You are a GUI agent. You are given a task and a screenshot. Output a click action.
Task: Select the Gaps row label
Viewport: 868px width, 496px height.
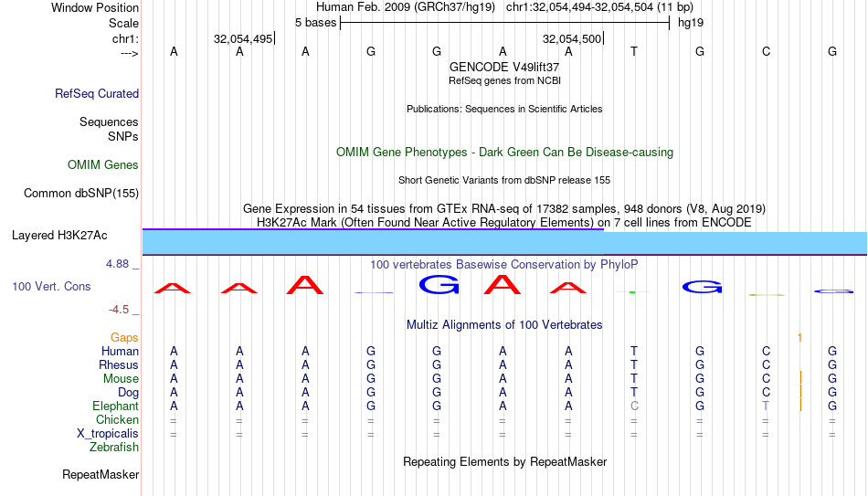pyautogui.click(x=124, y=338)
